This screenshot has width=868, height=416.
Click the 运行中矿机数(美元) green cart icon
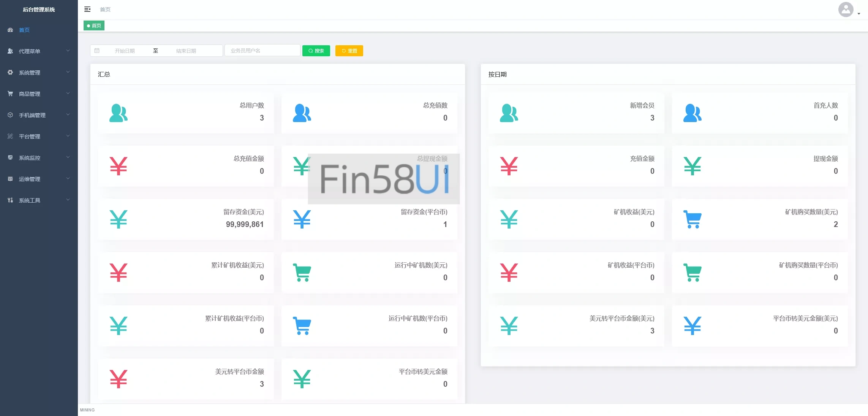(302, 273)
